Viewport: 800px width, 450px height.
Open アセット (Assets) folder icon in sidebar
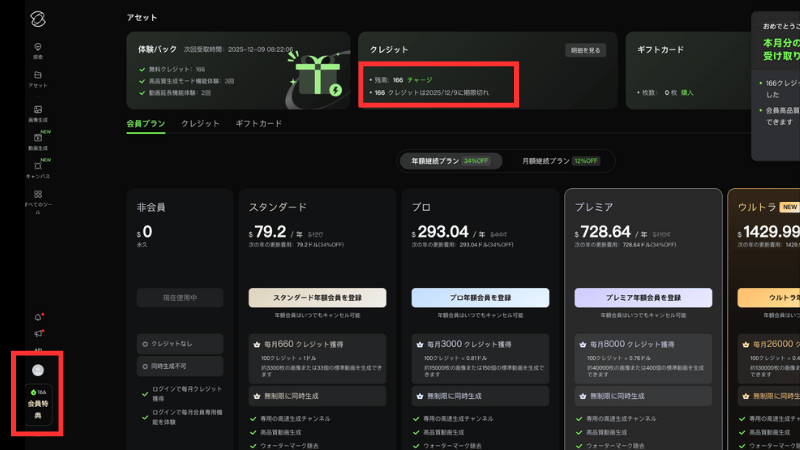click(37, 77)
